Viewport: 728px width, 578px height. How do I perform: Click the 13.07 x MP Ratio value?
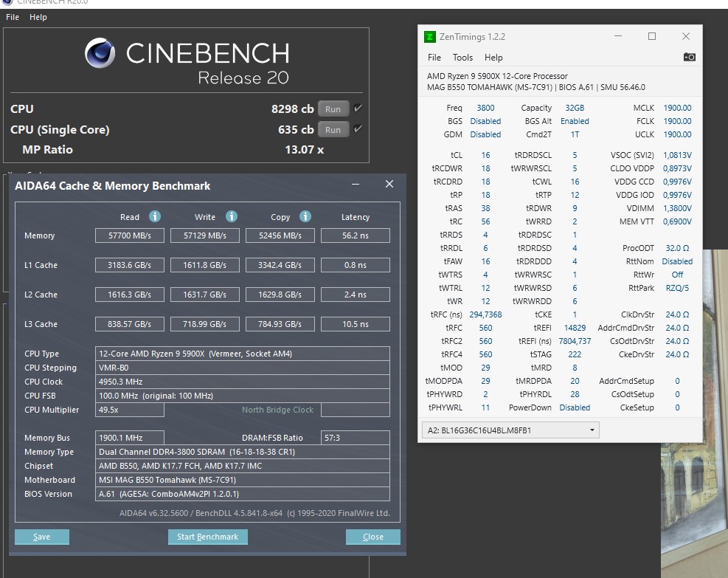coord(305,150)
